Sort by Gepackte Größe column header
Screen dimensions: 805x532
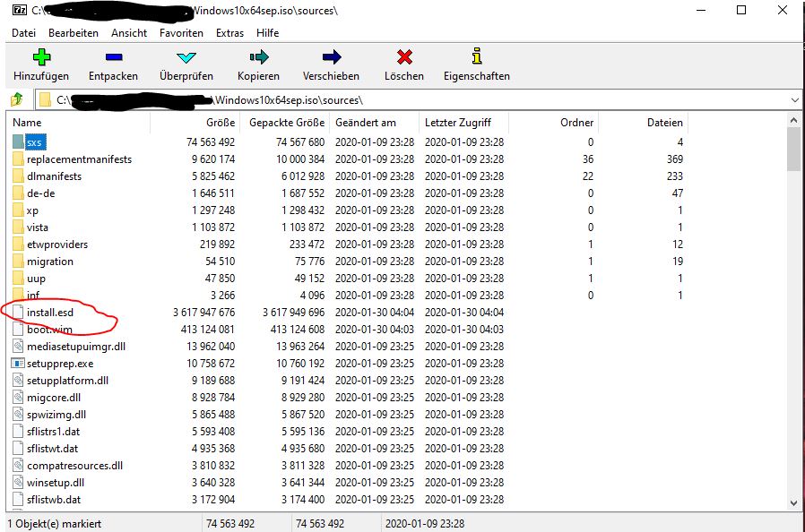coord(285,123)
